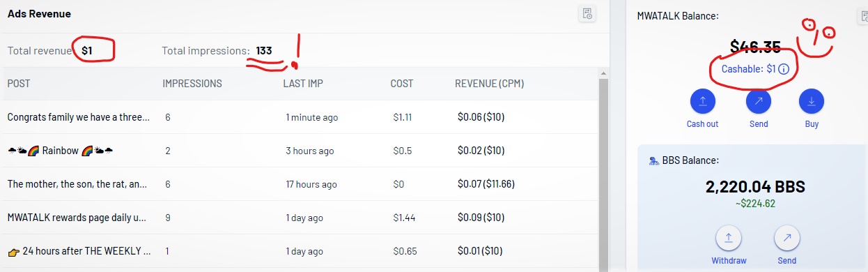Click the 2,220.04 BBS balance amount
The height and width of the screenshot is (272, 868).
755,187
